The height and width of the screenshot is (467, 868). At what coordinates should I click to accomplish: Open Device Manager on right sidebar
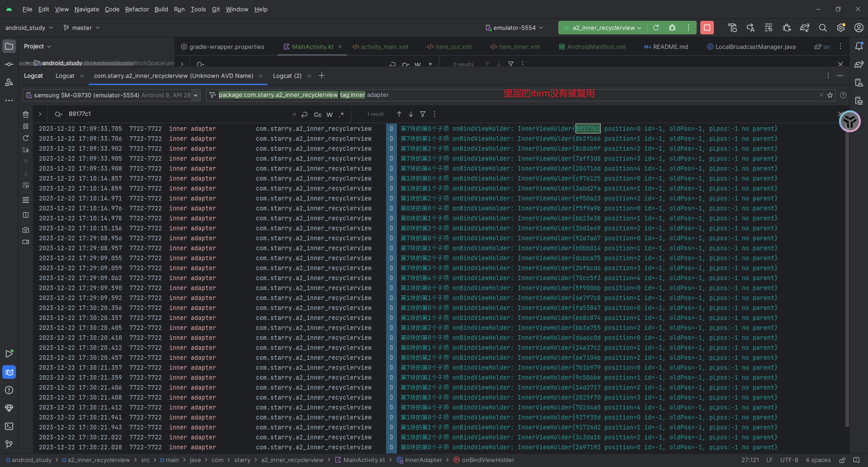tap(859, 82)
